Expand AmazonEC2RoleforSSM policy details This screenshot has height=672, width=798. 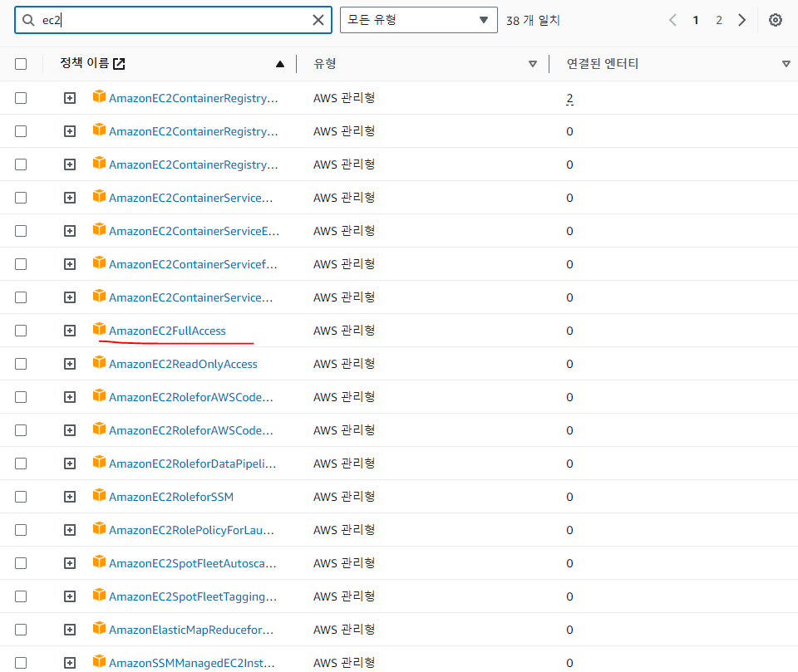coord(70,497)
